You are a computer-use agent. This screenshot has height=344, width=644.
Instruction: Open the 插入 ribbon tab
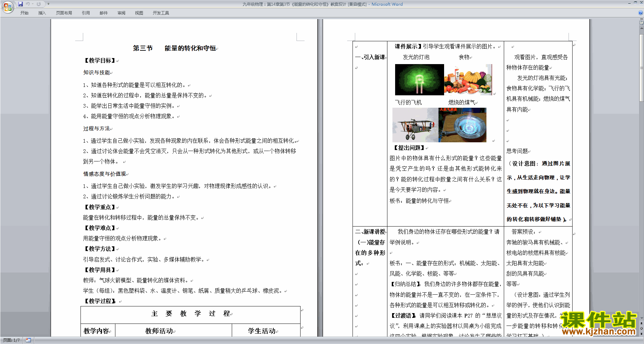[42, 13]
